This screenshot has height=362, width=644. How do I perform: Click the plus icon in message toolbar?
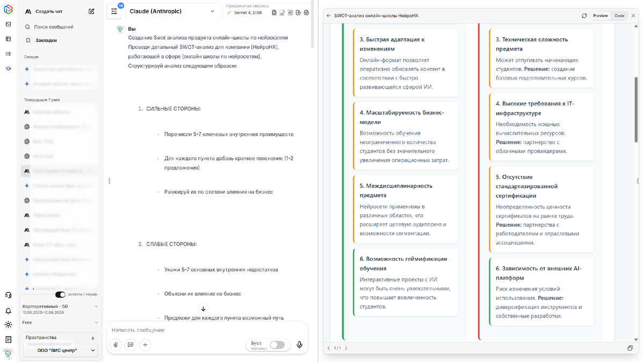click(x=145, y=345)
